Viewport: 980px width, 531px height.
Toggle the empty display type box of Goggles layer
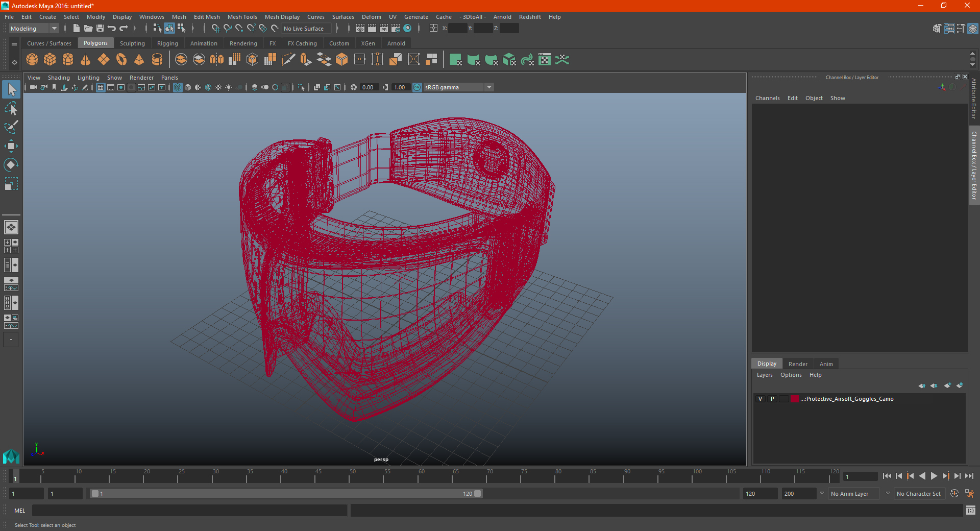784,399
